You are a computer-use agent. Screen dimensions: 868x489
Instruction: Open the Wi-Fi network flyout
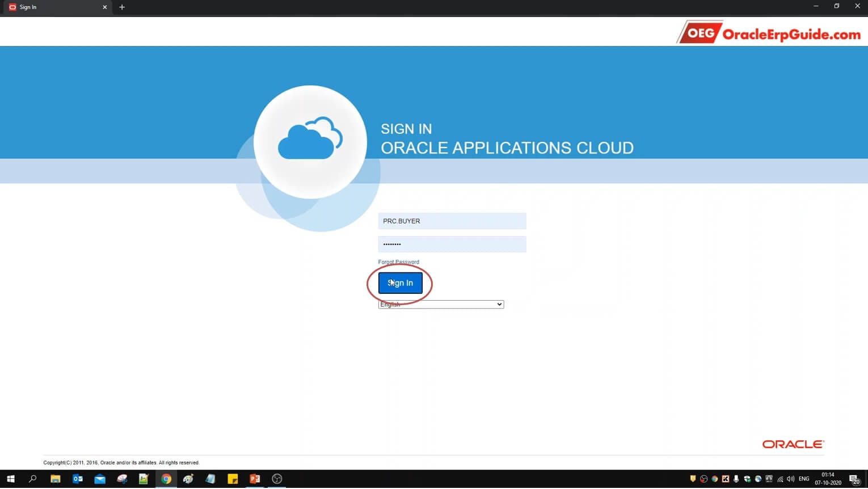click(x=780, y=479)
